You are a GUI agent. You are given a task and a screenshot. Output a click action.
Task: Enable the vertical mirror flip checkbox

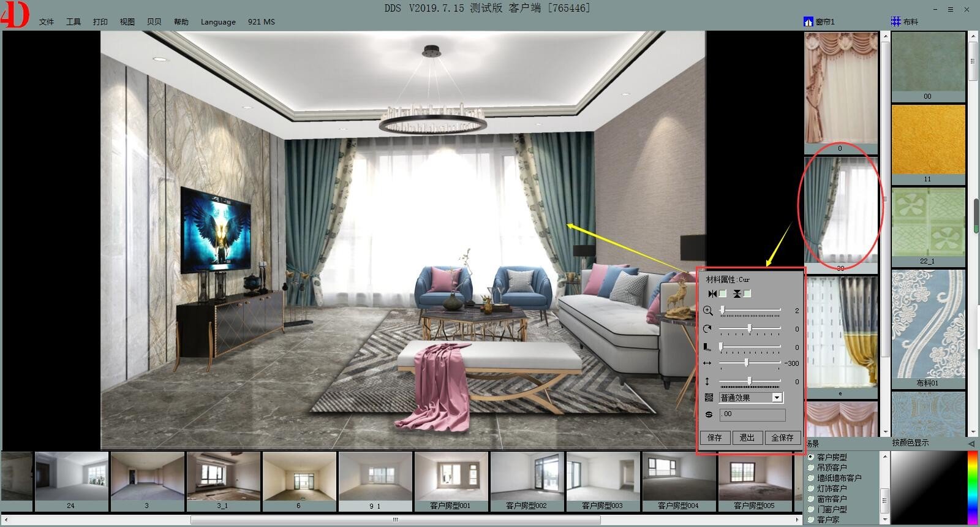pos(747,294)
